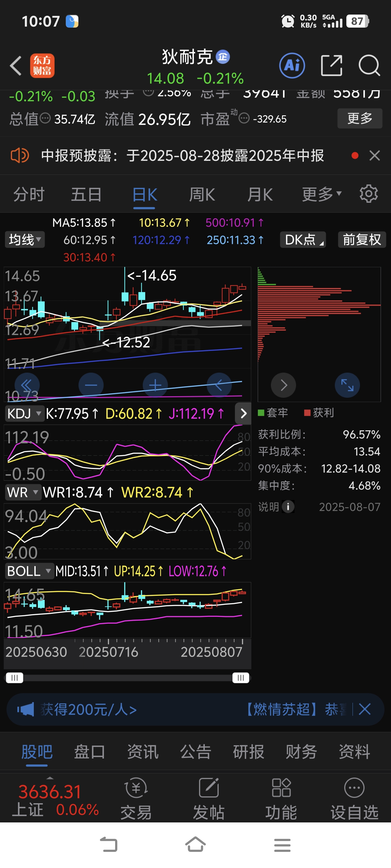Tap 设自选 add to watchlist
Viewport: 391px width, 868px height.
click(354, 799)
